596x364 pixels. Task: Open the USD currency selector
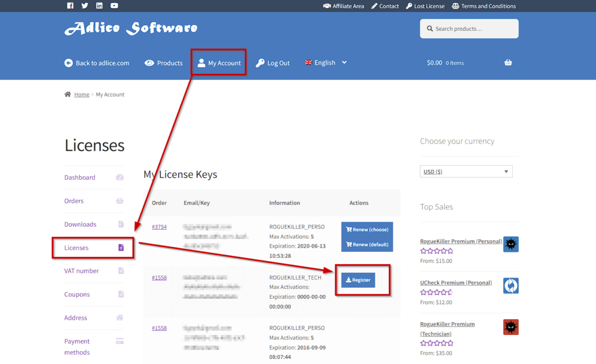coord(466,172)
